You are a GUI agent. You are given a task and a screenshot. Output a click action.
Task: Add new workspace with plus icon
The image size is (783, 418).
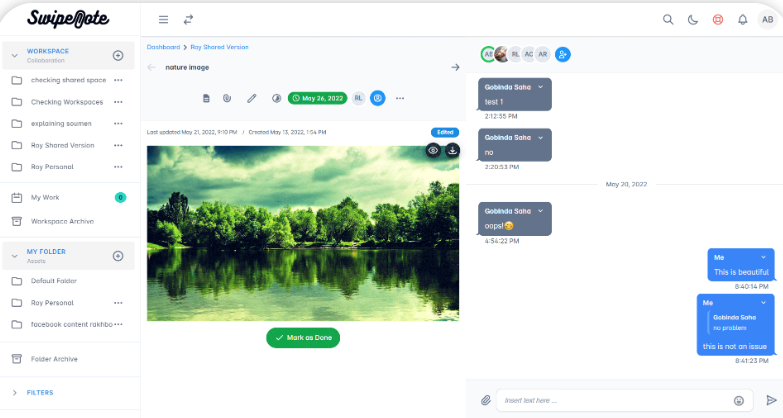tap(118, 55)
